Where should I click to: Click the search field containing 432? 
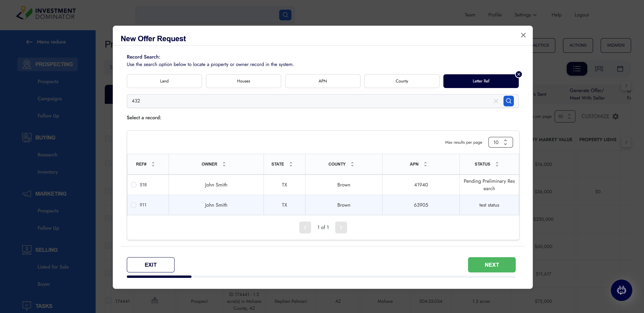point(300,101)
